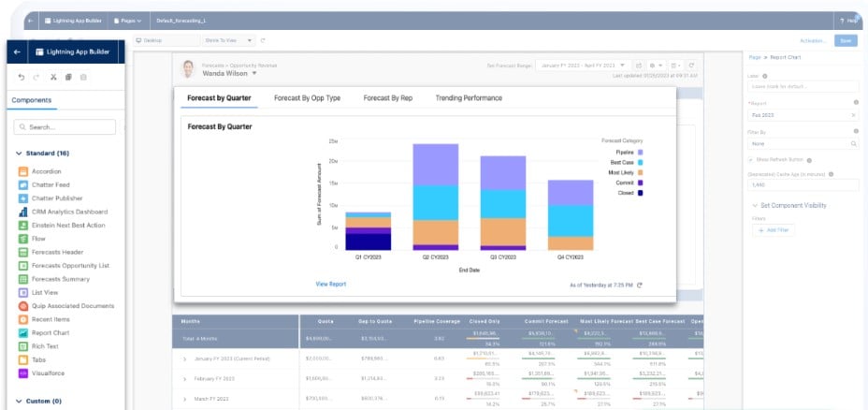The image size is (868, 410).
Task: Switch to Forecast By Opp Type tab
Action: 307,98
